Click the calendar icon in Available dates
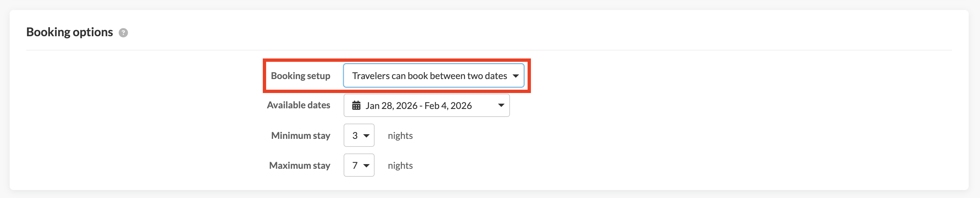The height and width of the screenshot is (198, 980). tap(356, 105)
